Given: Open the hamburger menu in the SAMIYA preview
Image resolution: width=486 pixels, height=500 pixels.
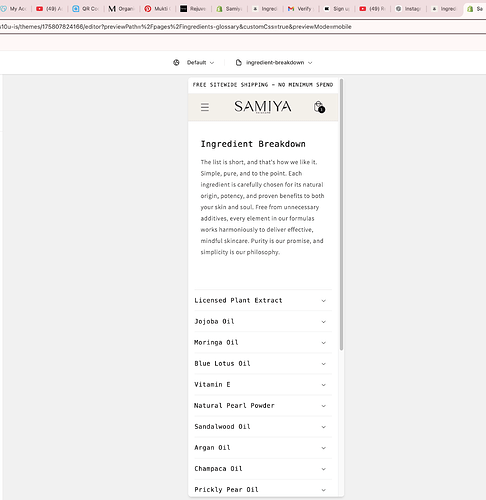Looking at the screenshot, I should click(x=205, y=107).
